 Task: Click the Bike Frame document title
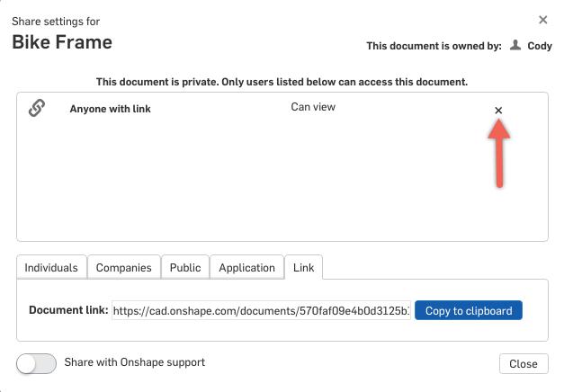click(x=62, y=41)
